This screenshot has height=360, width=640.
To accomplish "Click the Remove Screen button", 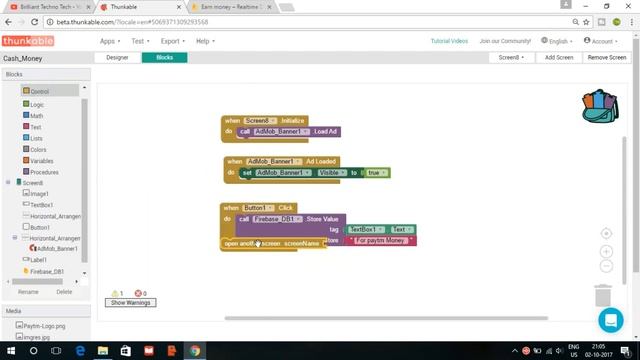I will point(607,58).
